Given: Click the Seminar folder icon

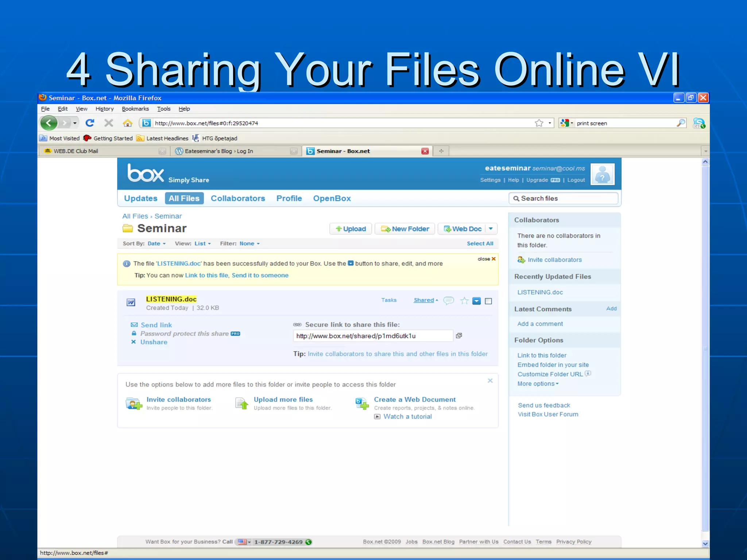Looking at the screenshot, I should 128,229.
